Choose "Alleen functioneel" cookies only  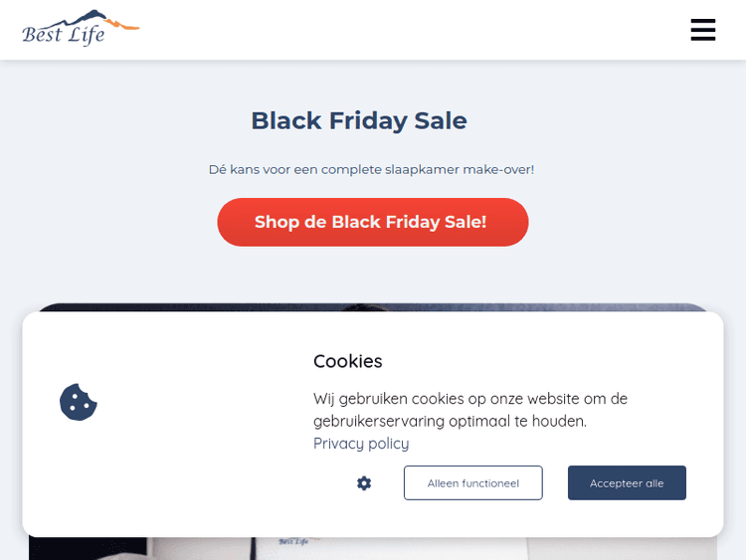pos(473,483)
